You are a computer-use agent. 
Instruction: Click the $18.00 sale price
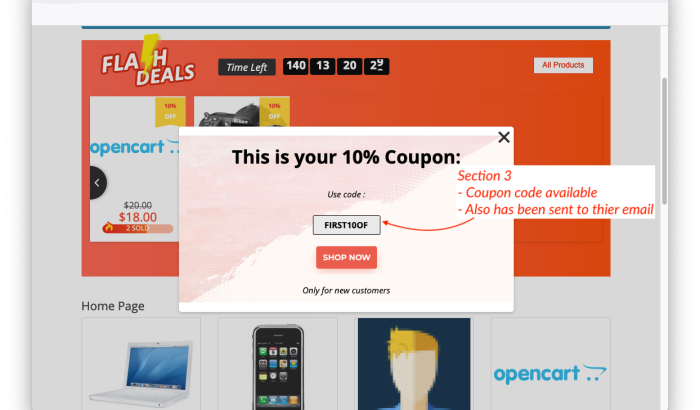pos(138,217)
